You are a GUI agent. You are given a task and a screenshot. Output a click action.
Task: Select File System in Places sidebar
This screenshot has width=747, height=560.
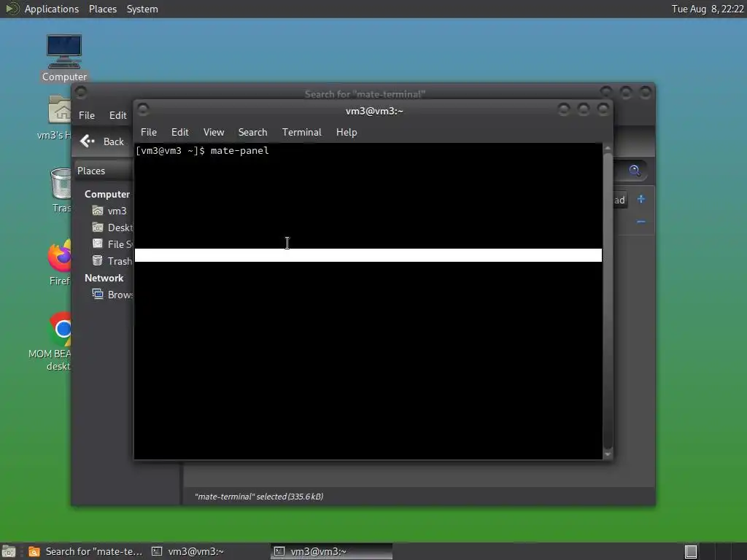tap(112, 244)
